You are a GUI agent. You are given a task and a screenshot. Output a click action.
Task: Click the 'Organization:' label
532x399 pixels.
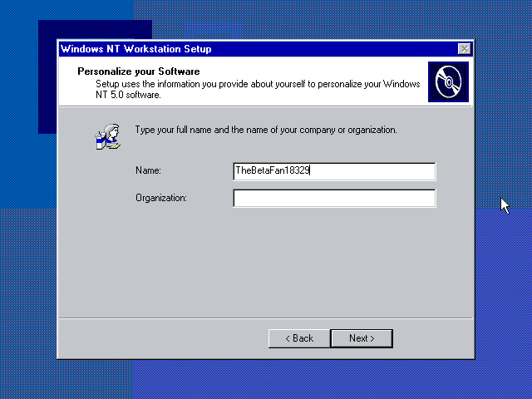[x=161, y=198]
